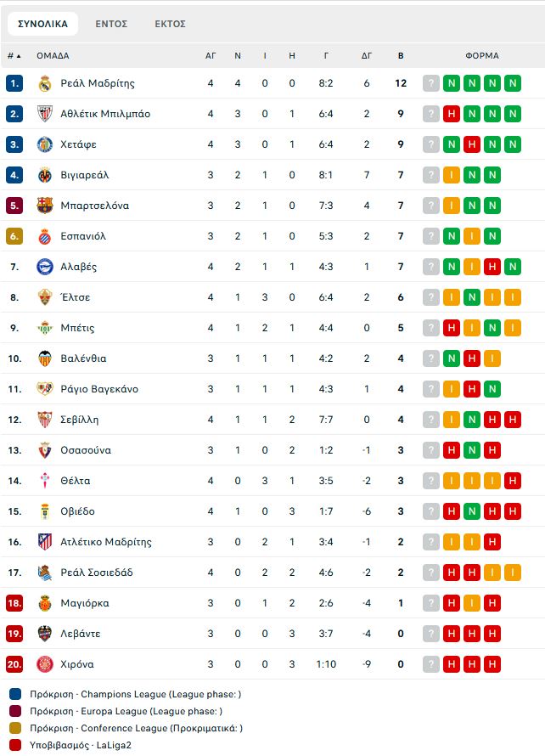The width and height of the screenshot is (545, 756).
Task: Click the Barcelona club crest icon
Action: [x=45, y=206]
